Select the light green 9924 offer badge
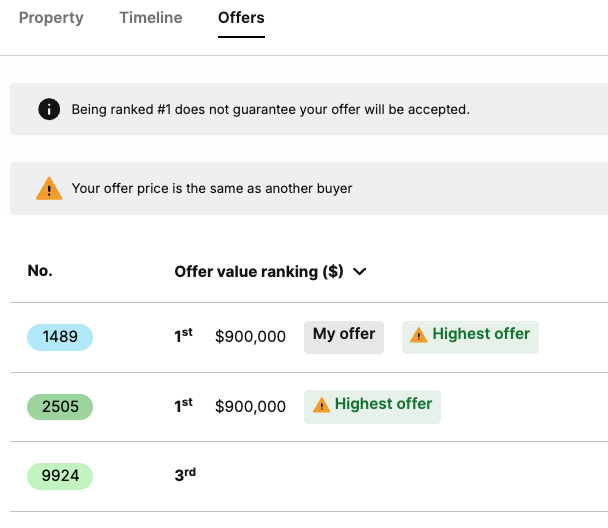 point(60,477)
